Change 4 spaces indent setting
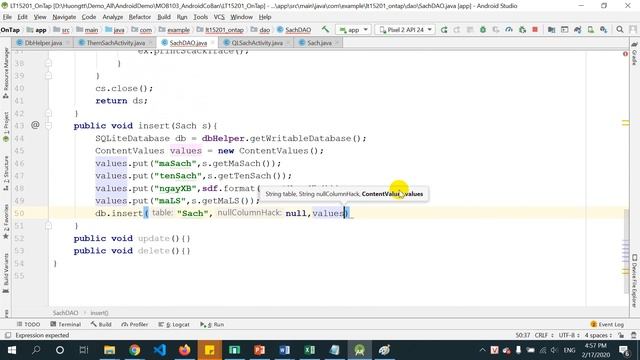 [x=598, y=336]
